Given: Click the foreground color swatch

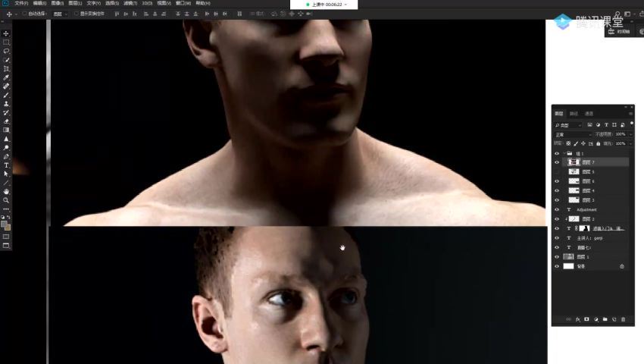Looking at the screenshot, I should coord(4,224).
